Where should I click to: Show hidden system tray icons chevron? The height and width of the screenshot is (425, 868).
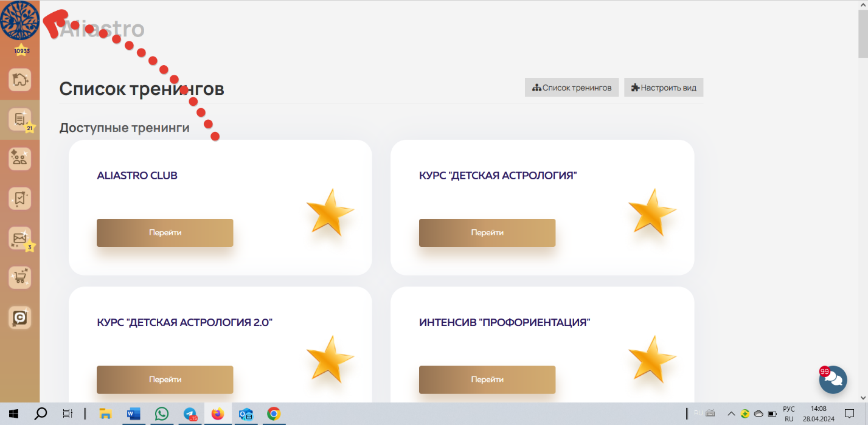click(731, 414)
